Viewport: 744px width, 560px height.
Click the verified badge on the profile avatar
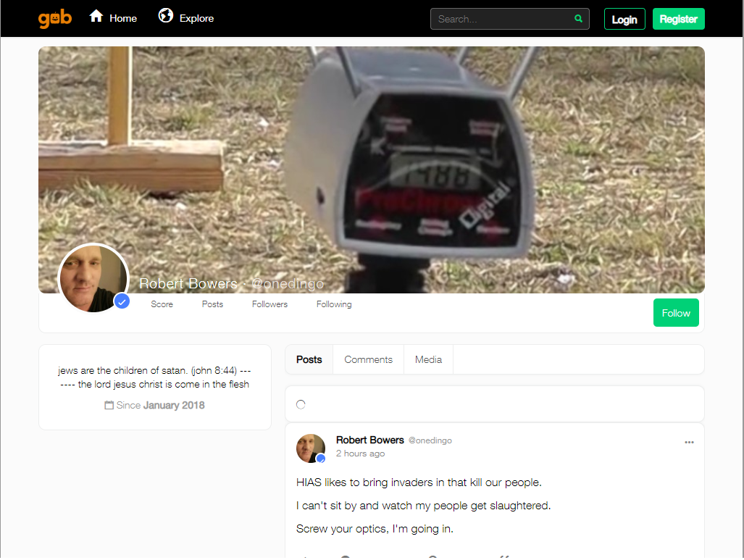(x=122, y=301)
